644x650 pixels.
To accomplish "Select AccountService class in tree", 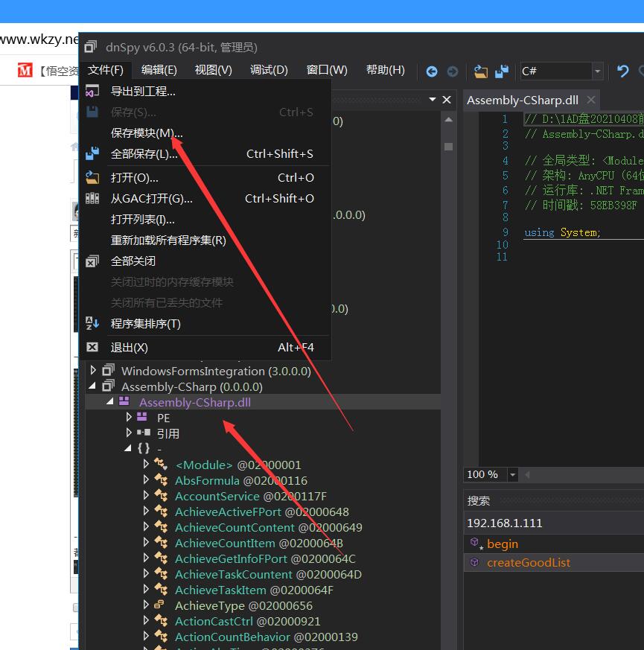I will click(x=251, y=496).
